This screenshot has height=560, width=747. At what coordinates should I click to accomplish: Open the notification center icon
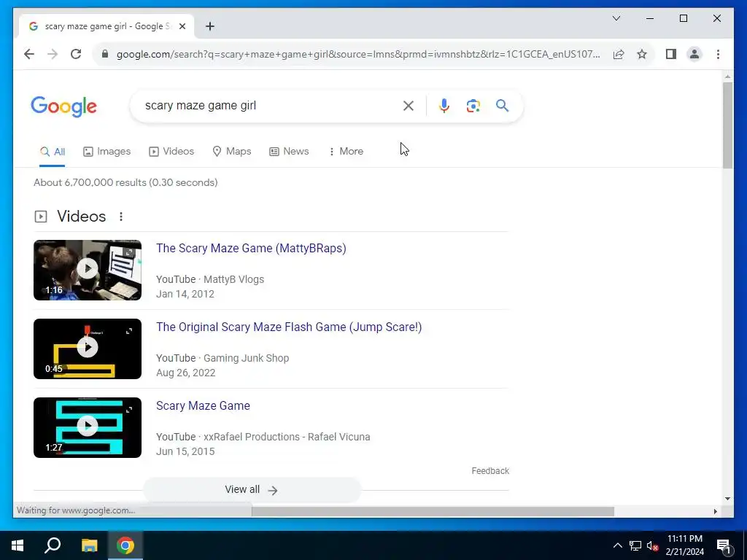click(x=723, y=545)
